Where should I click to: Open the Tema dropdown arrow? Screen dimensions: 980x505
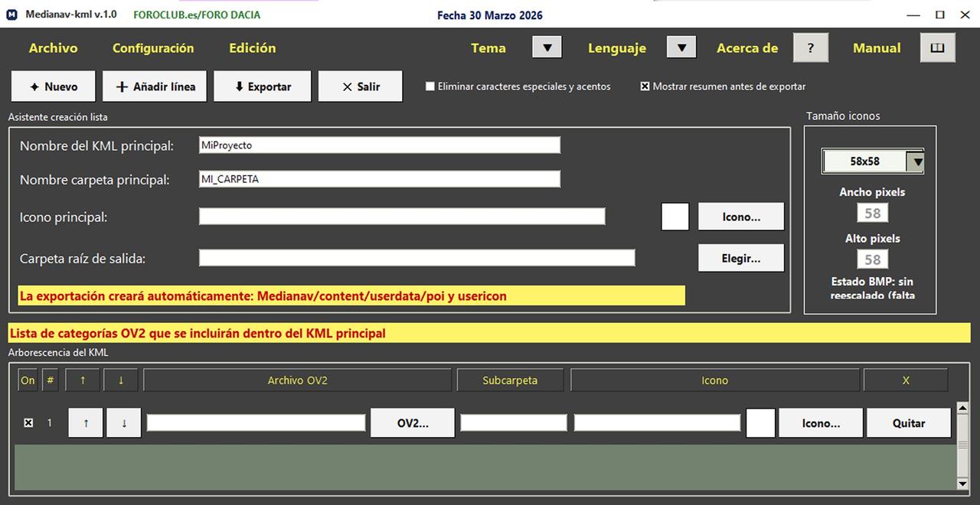tap(547, 47)
